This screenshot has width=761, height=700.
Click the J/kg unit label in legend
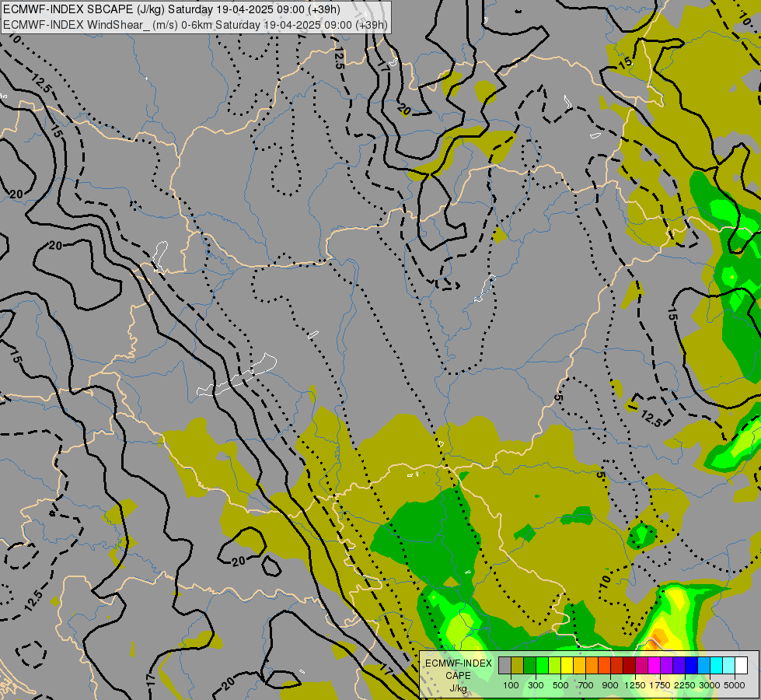click(458, 688)
